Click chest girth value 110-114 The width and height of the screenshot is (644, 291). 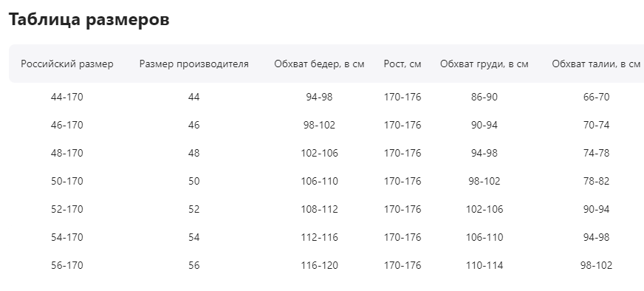[x=484, y=265]
